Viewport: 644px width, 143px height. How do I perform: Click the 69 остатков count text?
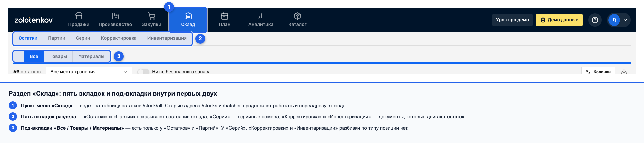click(x=27, y=72)
